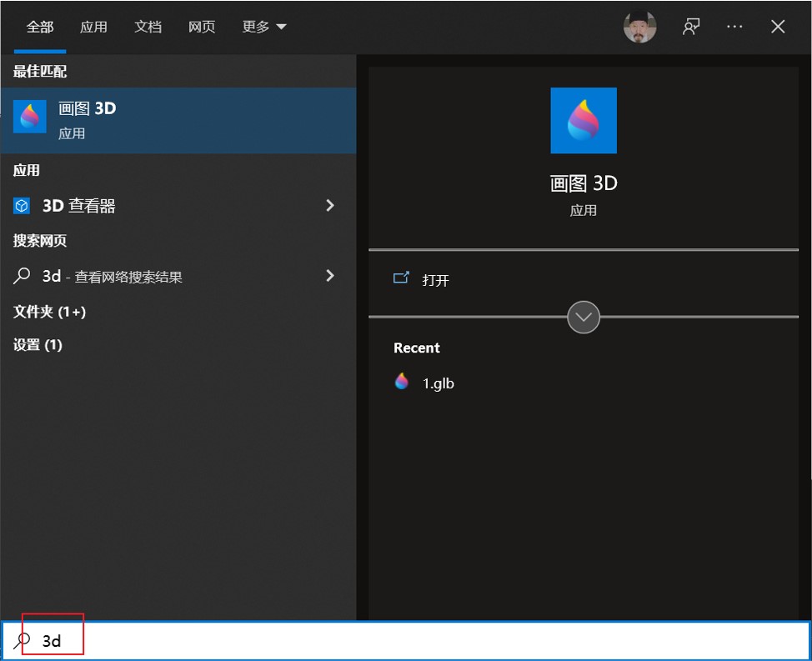Click the search box containing 3d
The height and width of the screenshot is (661, 812).
[x=406, y=641]
